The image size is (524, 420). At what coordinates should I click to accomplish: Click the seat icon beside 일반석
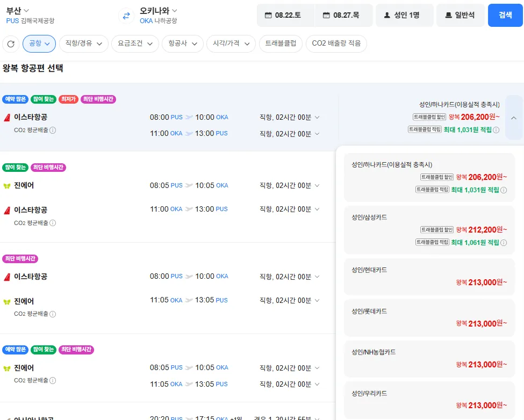coord(448,15)
